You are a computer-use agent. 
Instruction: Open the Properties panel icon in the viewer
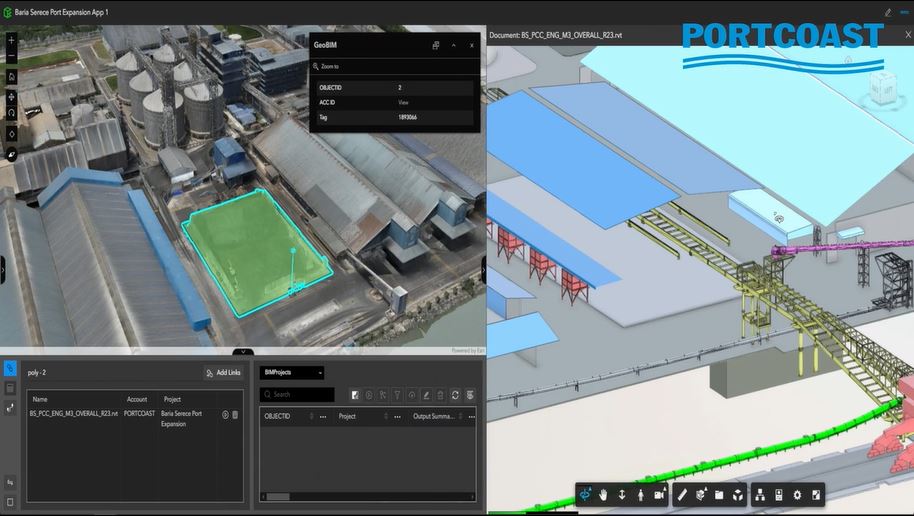pyautogui.click(x=779, y=495)
